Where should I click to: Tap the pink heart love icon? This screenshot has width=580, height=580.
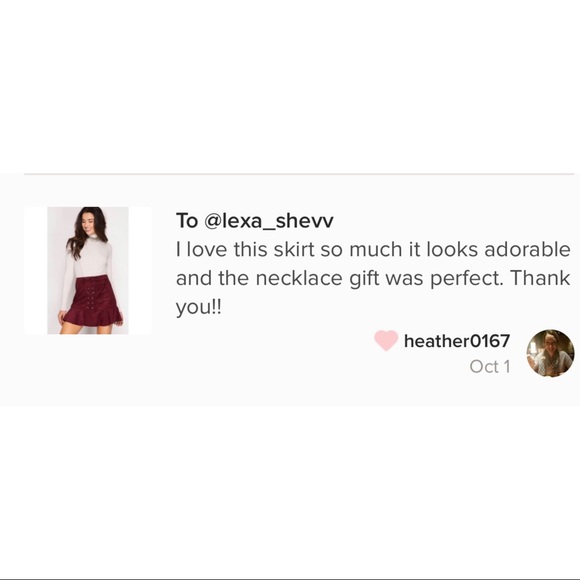[x=386, y=340]
